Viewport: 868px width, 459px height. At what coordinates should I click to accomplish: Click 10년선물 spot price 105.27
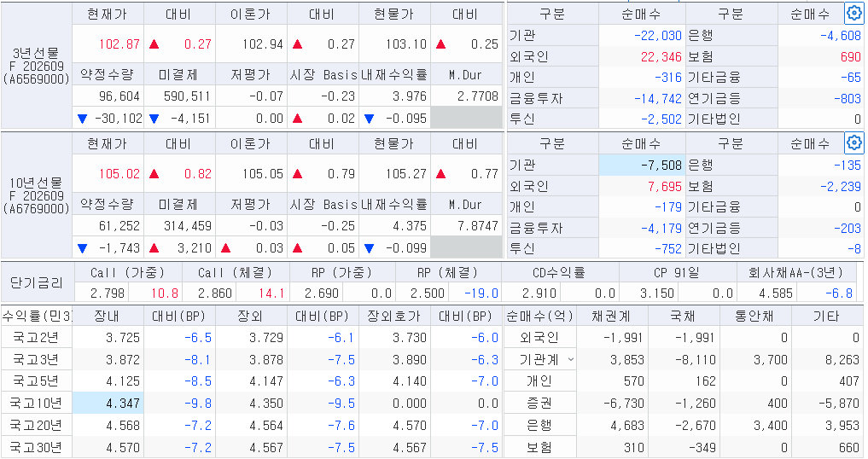pyautogui.click(x=405, y=173)
